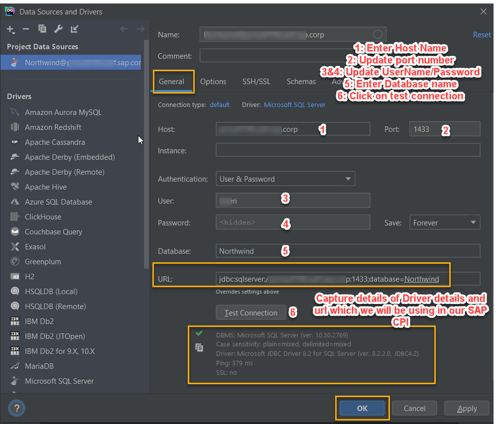504x424 pixels.
Task: Focus the Port field showing 1433
Action: [445, 129]
